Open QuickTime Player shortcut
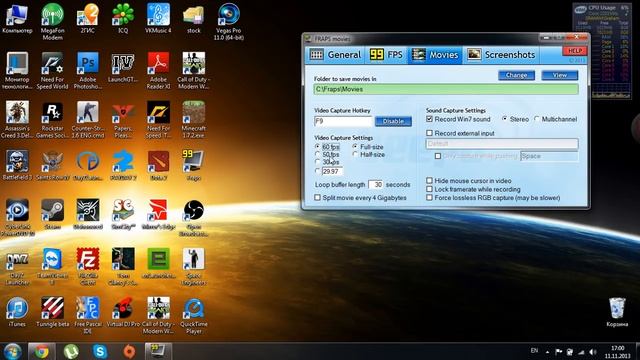This screenshot has width=640, height=360. pyautogui.click(x=193, y=315)
